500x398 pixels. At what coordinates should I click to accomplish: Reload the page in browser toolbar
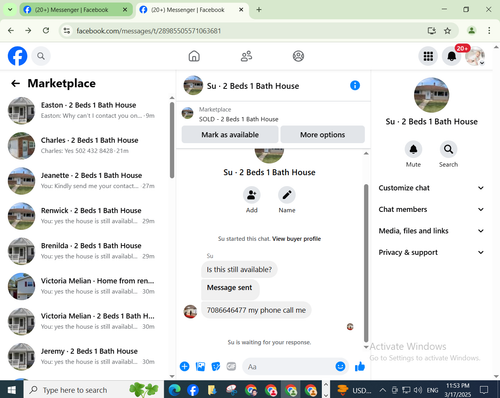[46, 31]
